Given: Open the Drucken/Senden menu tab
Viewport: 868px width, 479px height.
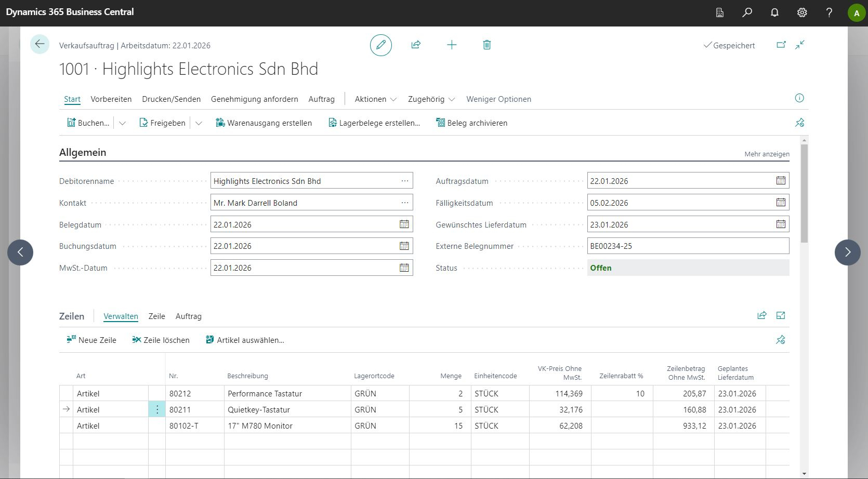Looking at the screenshot, I should tap(171, 99).
